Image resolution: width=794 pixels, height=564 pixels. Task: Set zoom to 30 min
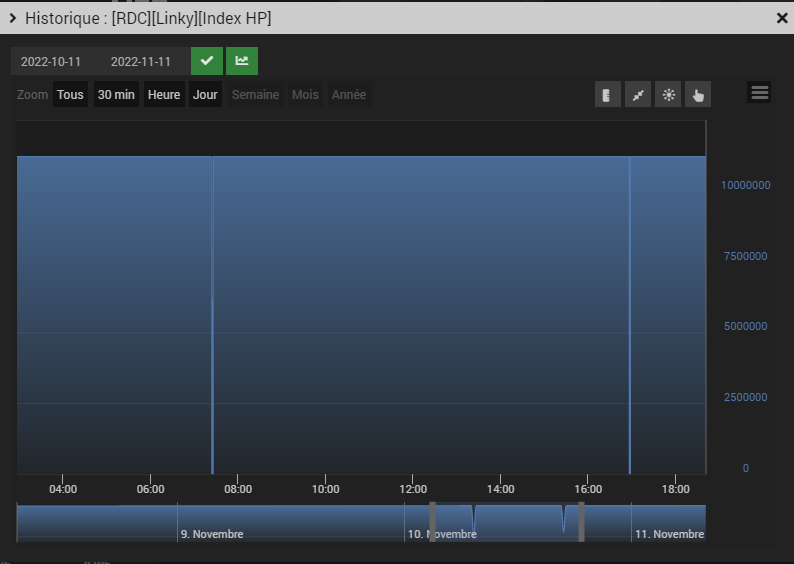point(116,95)
